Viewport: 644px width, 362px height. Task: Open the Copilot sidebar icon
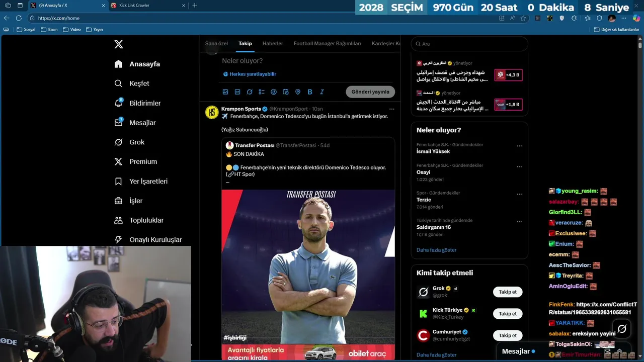pyautogui.click(x=636, y=18)
